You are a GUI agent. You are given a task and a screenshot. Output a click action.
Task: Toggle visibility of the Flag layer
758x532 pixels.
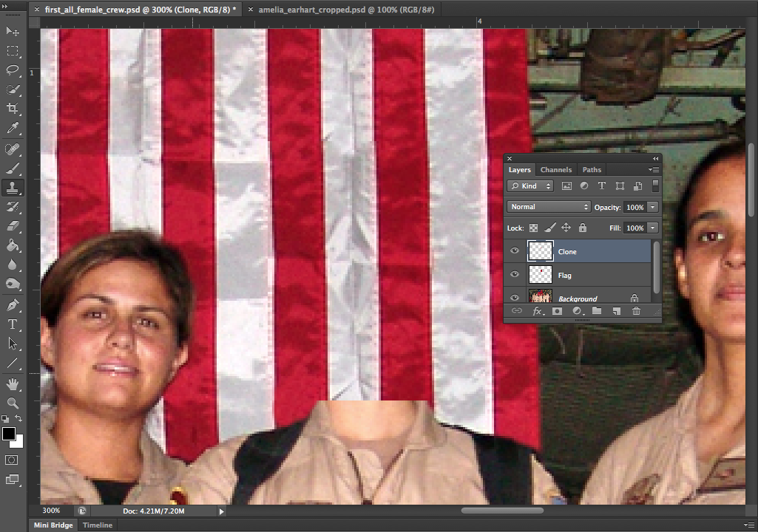tap(515, 275)
